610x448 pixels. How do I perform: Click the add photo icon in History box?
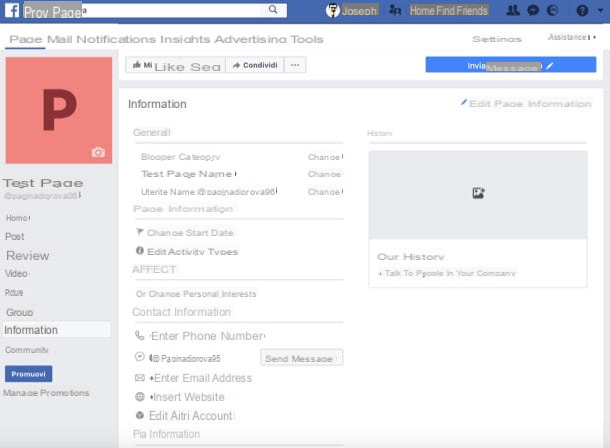pyautogui.click(x=478, y=193)
